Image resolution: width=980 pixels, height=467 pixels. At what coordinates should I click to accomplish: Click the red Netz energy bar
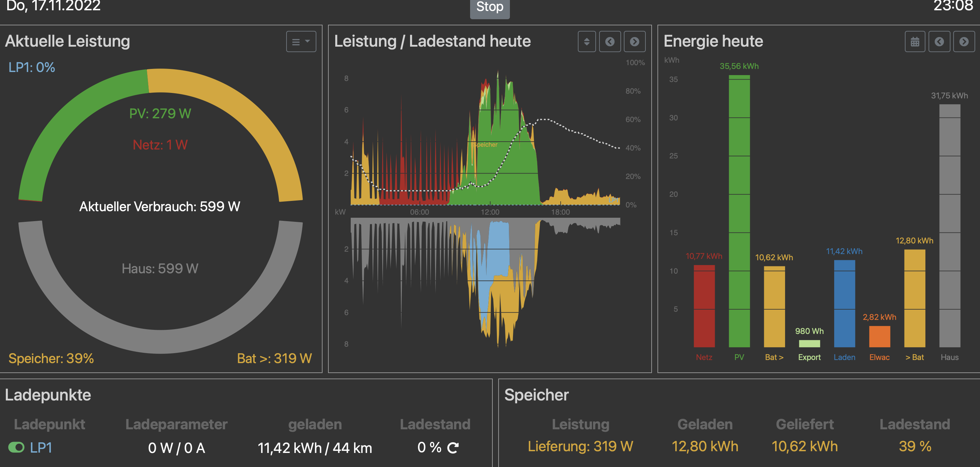click(704, 306)
